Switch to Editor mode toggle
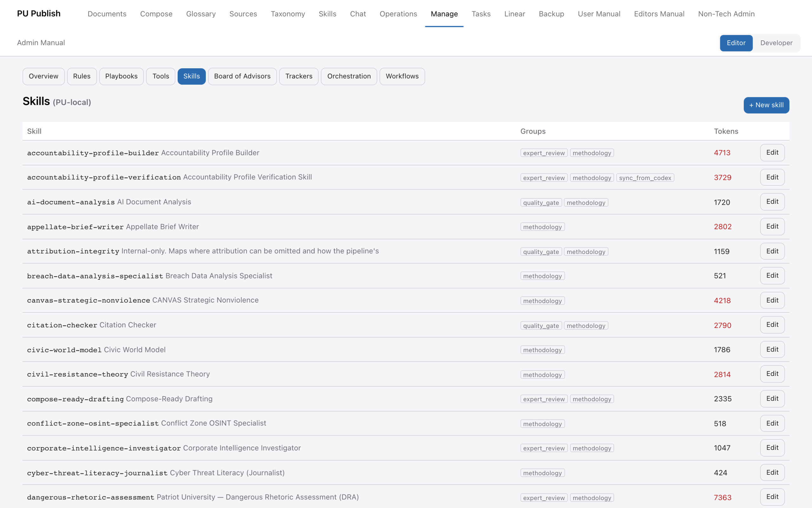This screenshot has height=508, width=812. (736, 43)
